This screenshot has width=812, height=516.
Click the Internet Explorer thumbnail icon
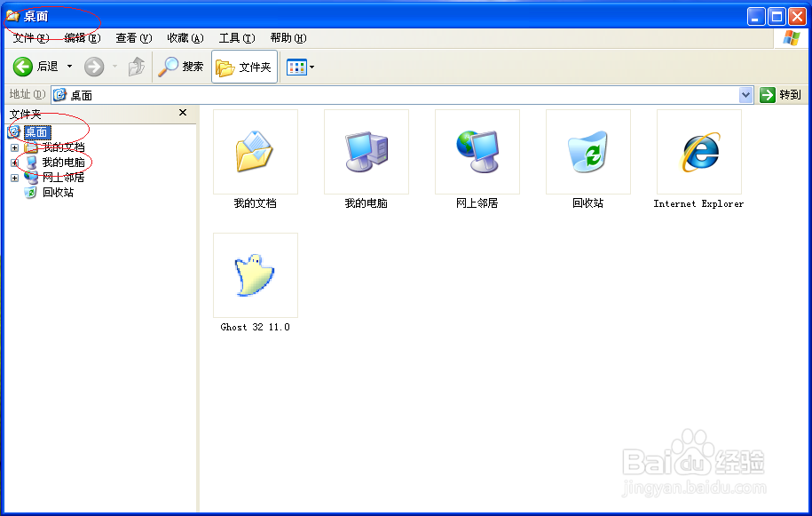click(x=698, y=152)
